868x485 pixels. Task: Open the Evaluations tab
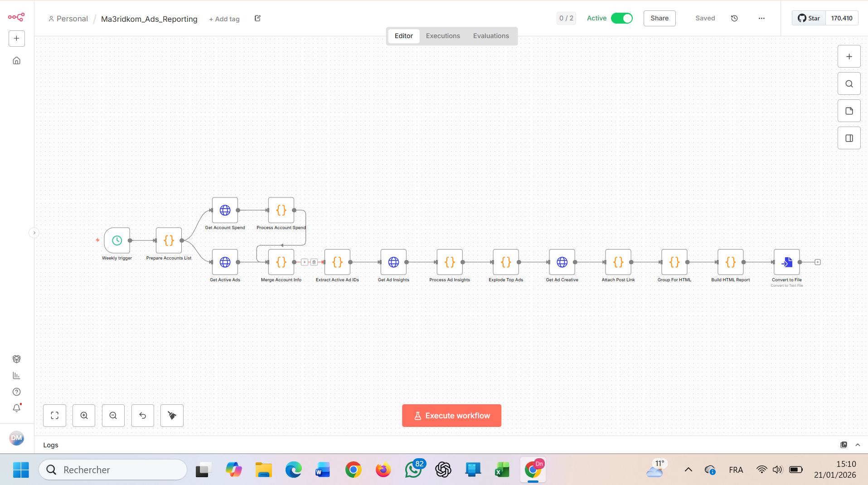pos(491,36)
